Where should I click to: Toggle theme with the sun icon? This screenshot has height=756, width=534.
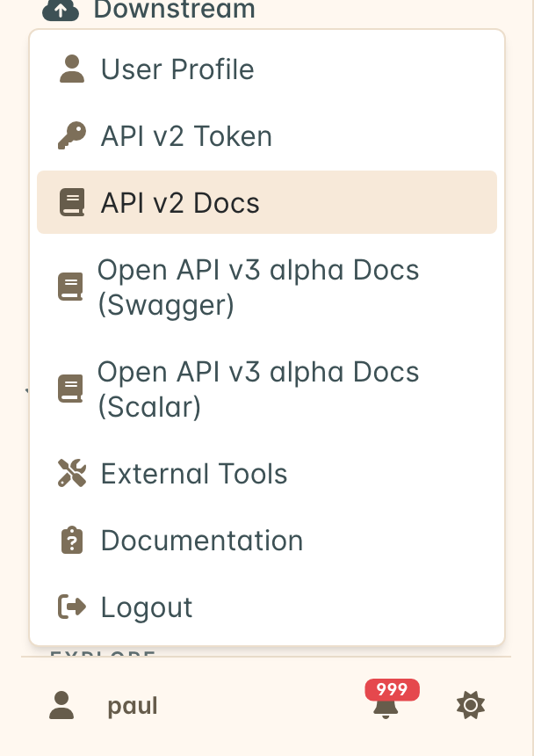(471, 705)
